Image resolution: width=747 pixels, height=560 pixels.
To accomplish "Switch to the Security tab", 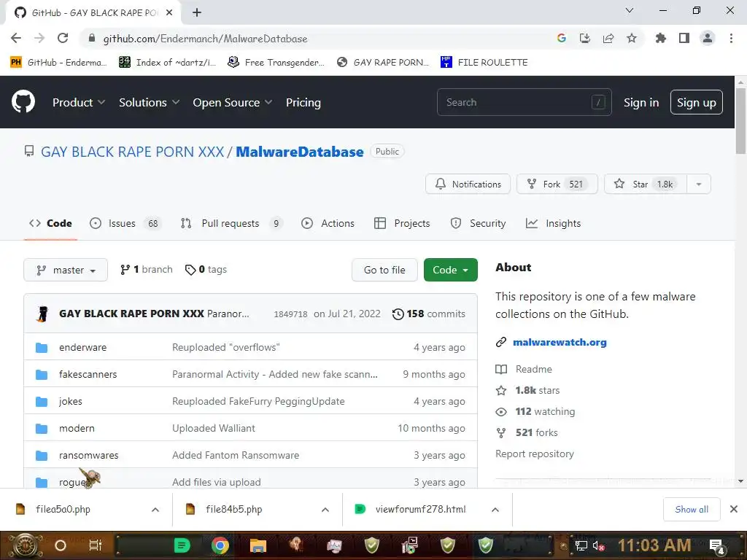I will coord(478,223).
